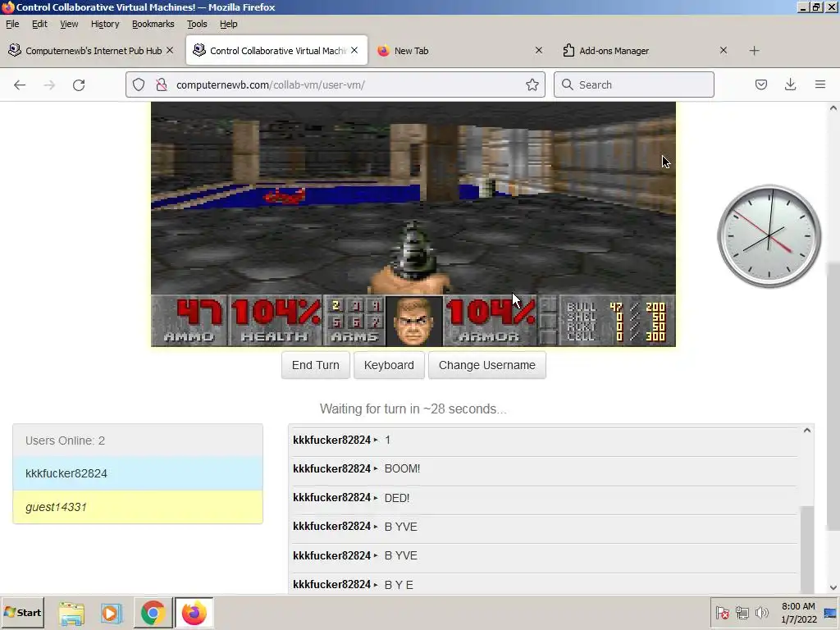The image size is (840, 630).
Task: Select guest14331 in the users list
Action: click(x=138, y=507)
